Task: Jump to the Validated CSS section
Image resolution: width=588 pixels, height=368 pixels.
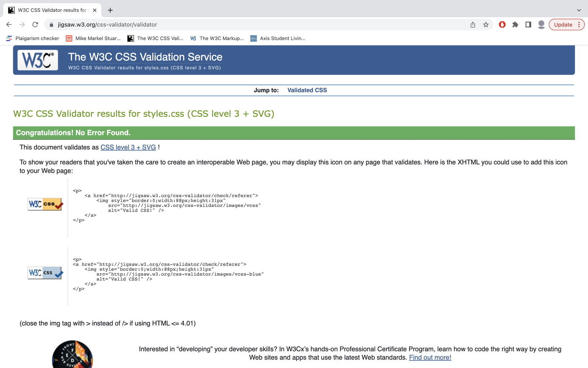Action: (307, 90)
